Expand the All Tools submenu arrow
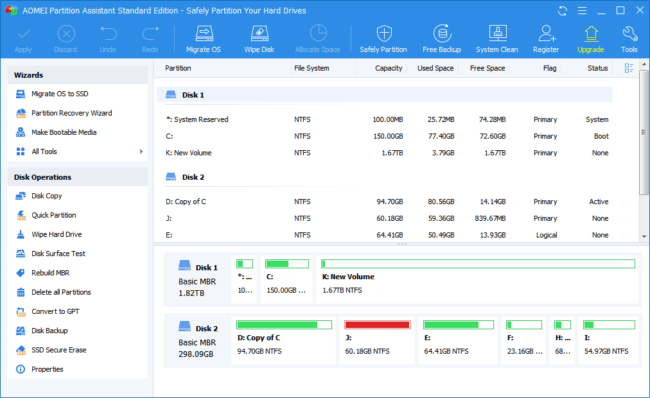The image size is (650, 398). click(141, 151)
